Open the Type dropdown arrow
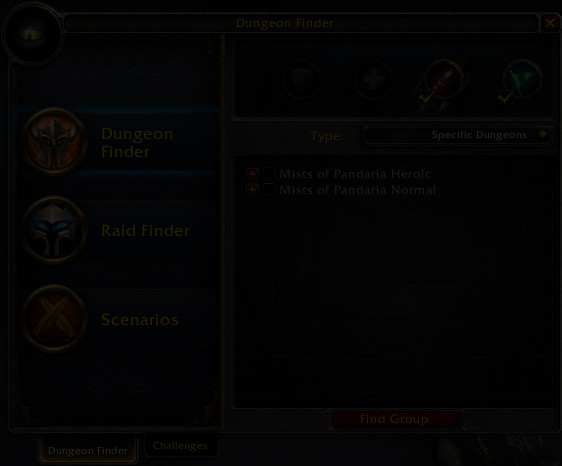Screen dimensions: 562x466 543,135
